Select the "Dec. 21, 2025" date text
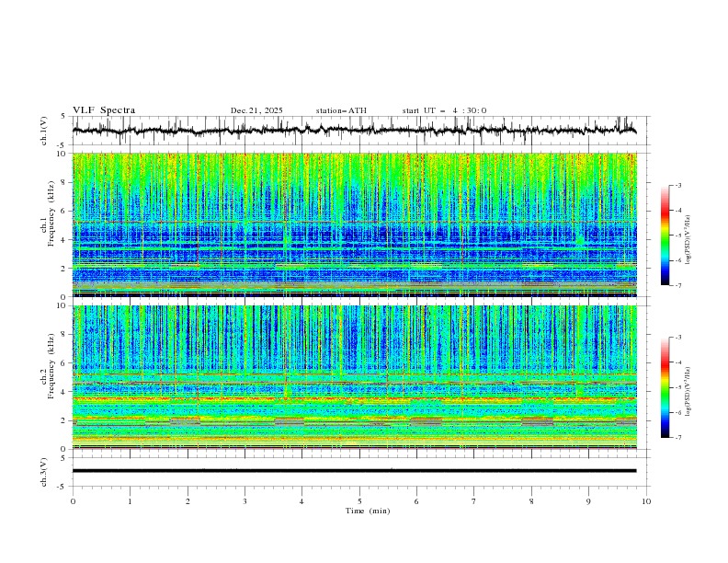 pos(256,110)
